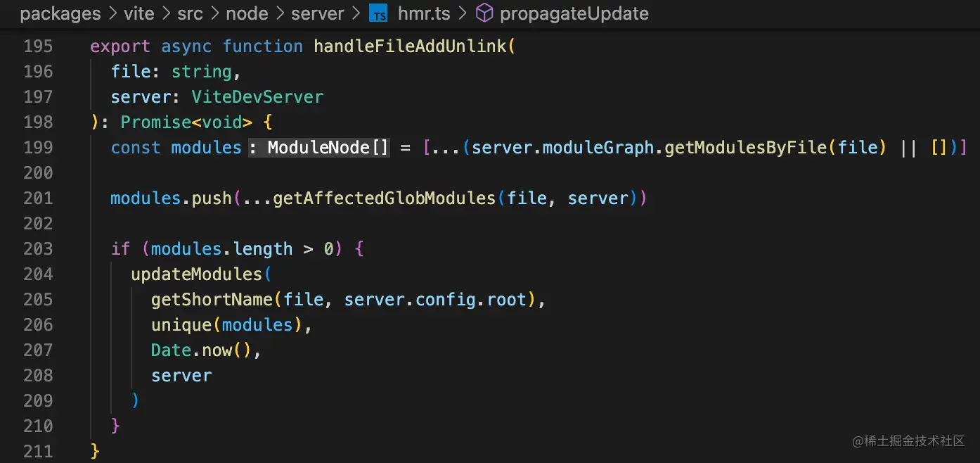This screenshot has height=463, width=980.
Task: Click line number 203 in the gutter
Action: tap(38, 249)
